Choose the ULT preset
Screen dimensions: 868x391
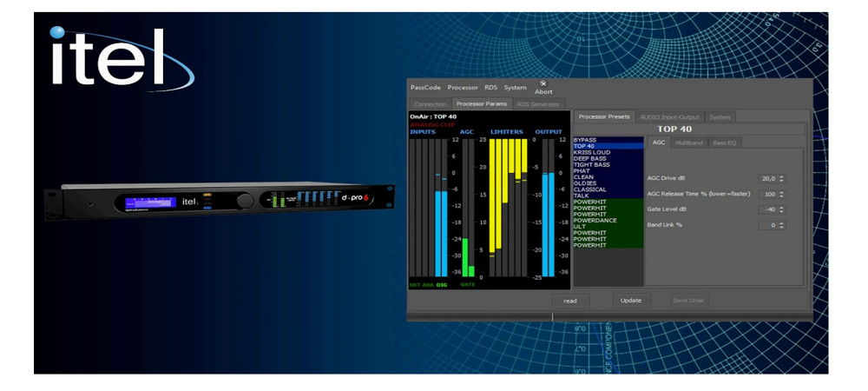click(608, 227)
